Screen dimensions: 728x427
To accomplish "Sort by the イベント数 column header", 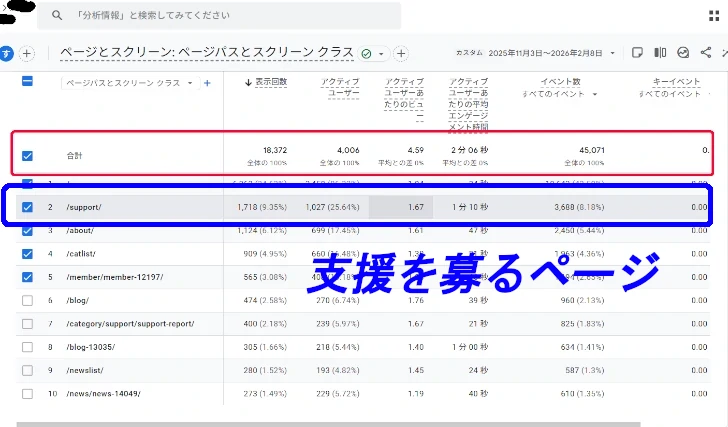I will [561, 82].
